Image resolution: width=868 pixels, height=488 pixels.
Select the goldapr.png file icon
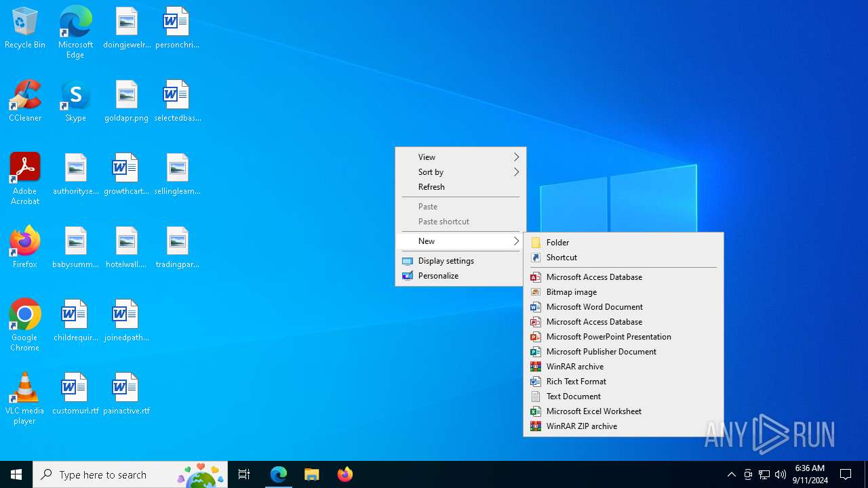pyautogui.click(x=127, y=102)
